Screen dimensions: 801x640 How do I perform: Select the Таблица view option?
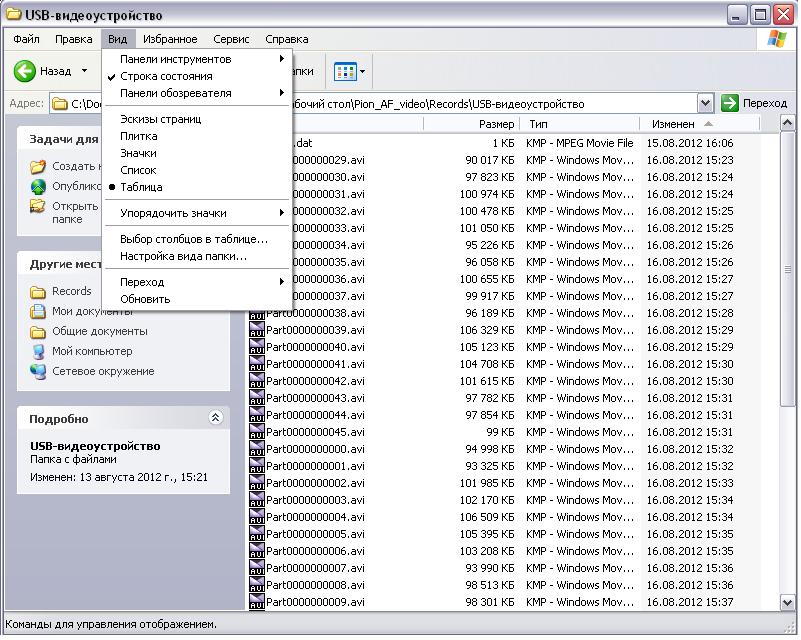point(141,187)
